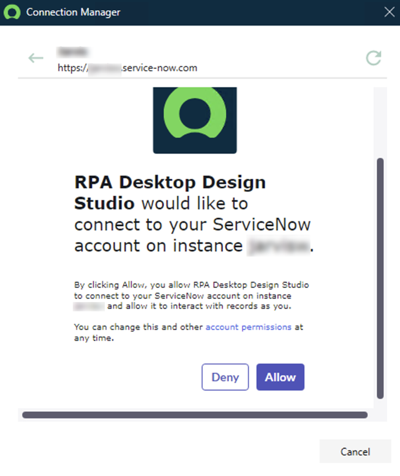
Task: Close the Connection Manager window
Action: pyautogui.click(x=389, y=12)
